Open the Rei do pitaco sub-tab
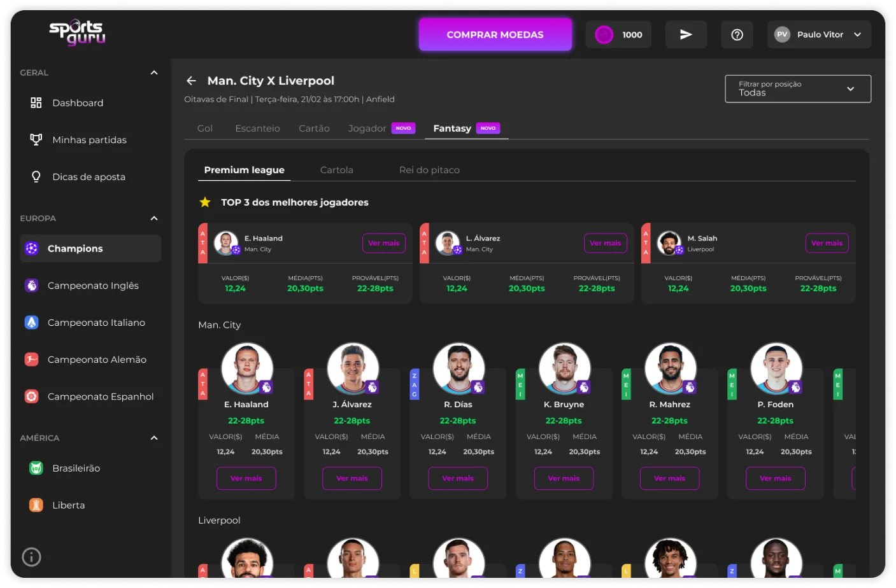This screenshot has width=896, height=588. click(x=429, y=170)
